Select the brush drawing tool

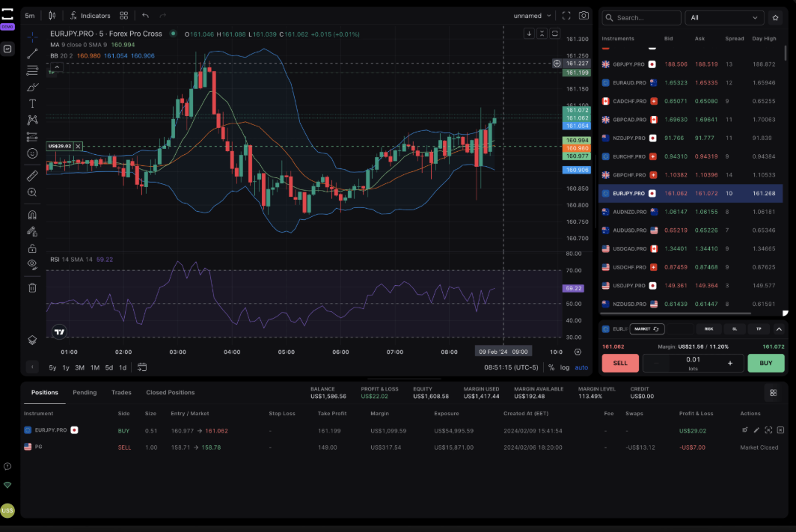(x=32, y=87)
